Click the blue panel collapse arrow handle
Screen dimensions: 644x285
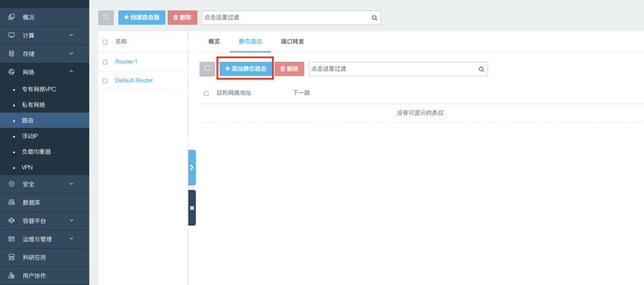coord(192,167)
